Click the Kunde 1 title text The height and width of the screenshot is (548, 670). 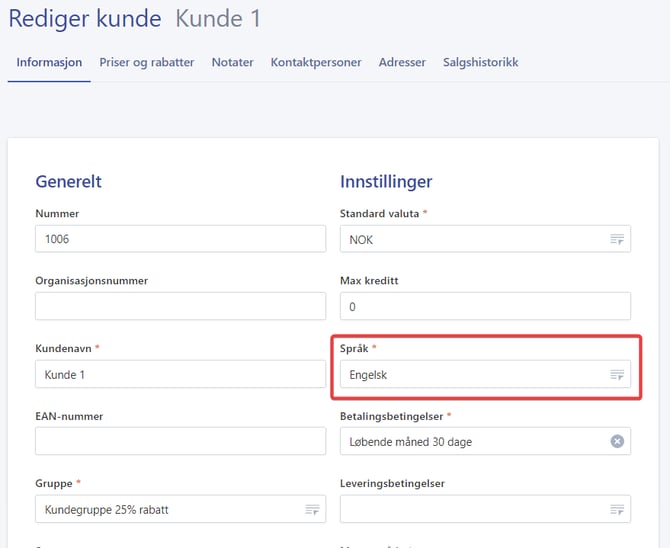pyautogui.click(x=218, y=19)
